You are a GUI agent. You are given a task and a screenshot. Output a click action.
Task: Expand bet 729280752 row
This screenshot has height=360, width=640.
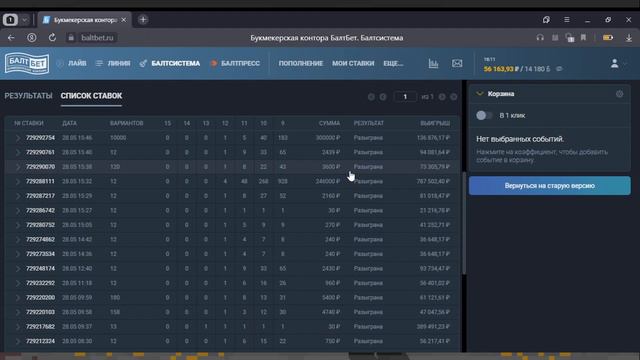pos(18,225)
